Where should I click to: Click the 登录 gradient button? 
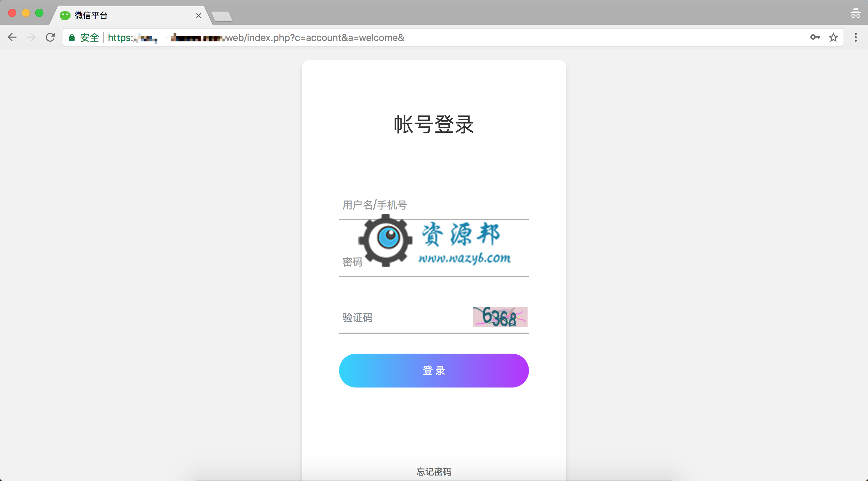coord(434,371)
